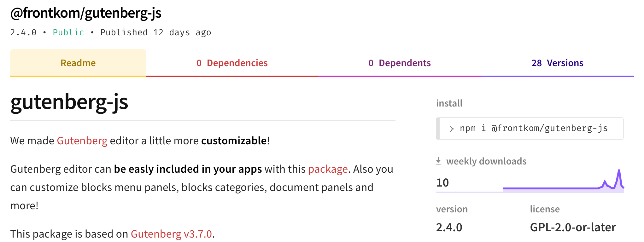Click the weekly downloads count of 10

pyautogui.click(x=442, y=182)
